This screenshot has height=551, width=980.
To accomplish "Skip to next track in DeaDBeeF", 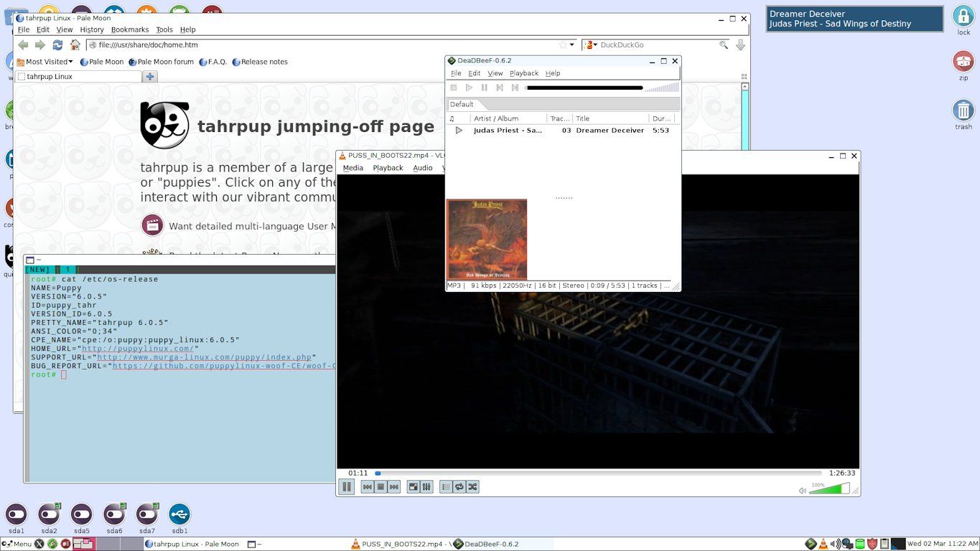I will 515,88.
